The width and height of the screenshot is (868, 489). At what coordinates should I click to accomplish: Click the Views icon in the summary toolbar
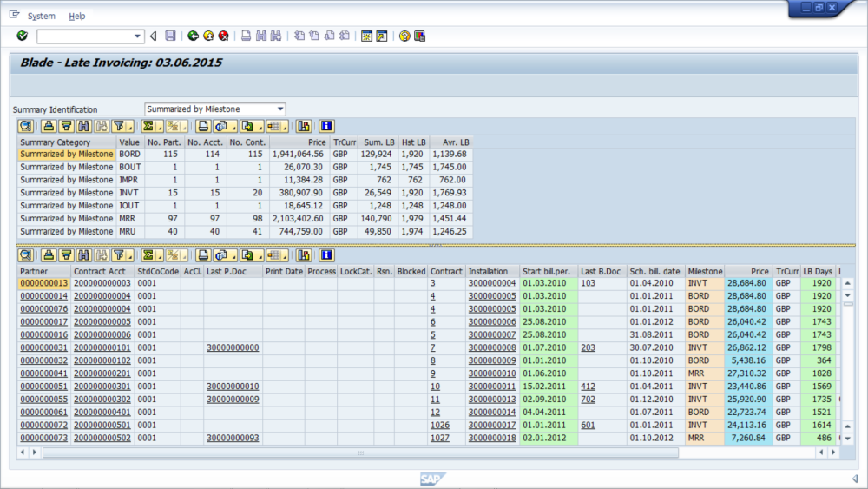coord(220,126)
